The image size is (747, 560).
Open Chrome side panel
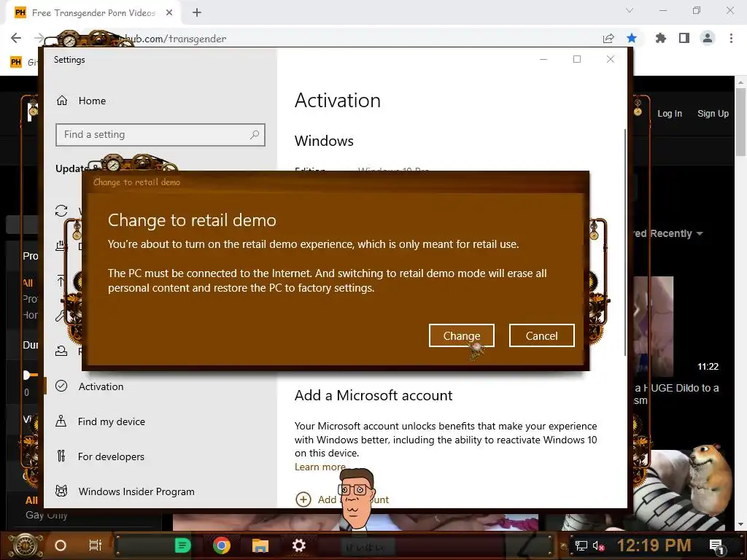point(684,38)
